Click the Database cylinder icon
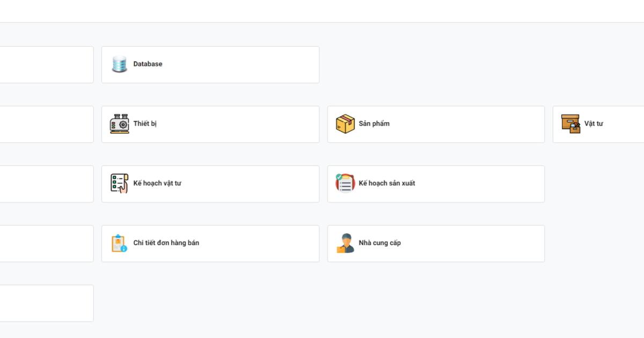The height and width of the screenshot is (338, 644). click(119, 64)
